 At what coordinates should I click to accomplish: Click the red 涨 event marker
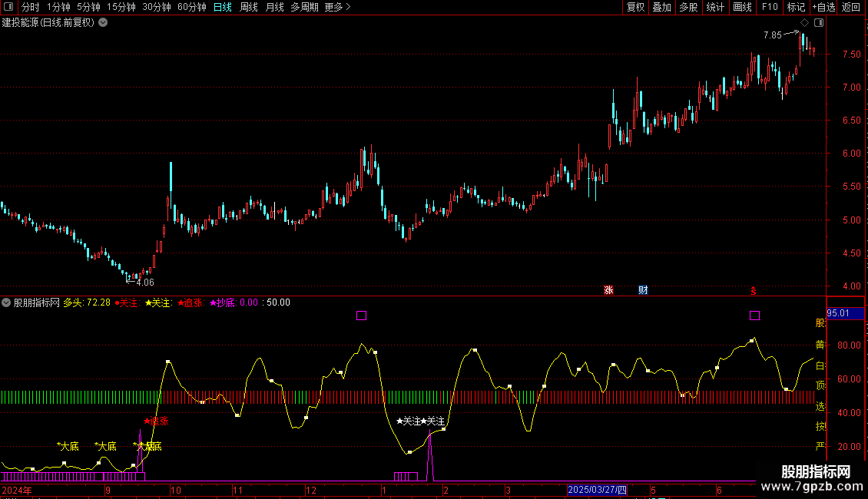click(608, 290)
